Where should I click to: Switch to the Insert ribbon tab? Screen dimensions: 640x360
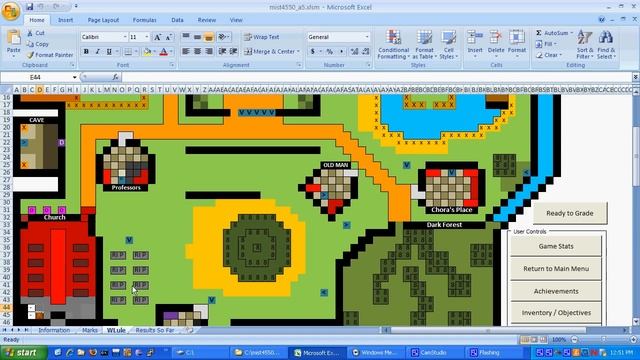tap(65, 20)
